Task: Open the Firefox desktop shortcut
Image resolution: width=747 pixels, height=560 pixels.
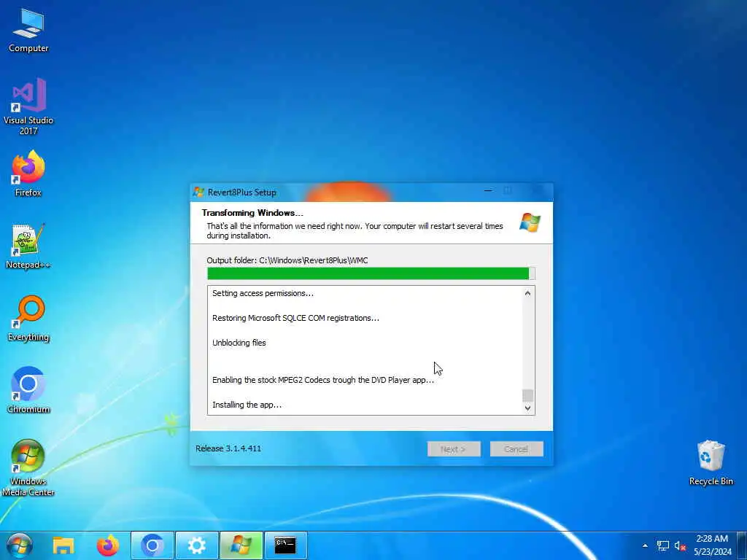Action: coord(28,174)
